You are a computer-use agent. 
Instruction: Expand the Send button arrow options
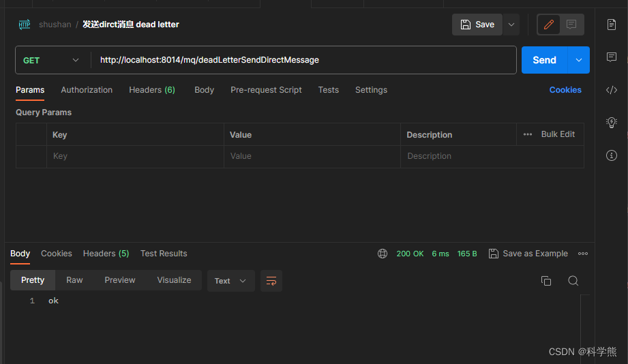[578, 60]
